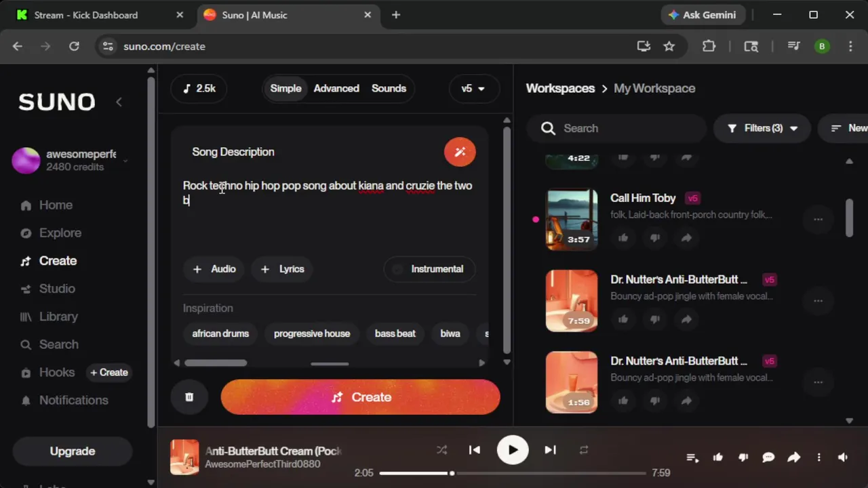Add Lyrics to the song

(282, 269)
